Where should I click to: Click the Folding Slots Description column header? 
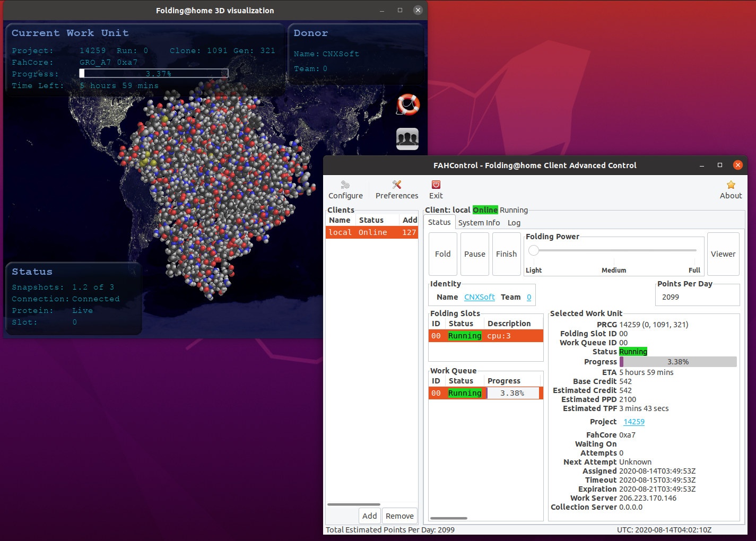(x=512, y=324)
